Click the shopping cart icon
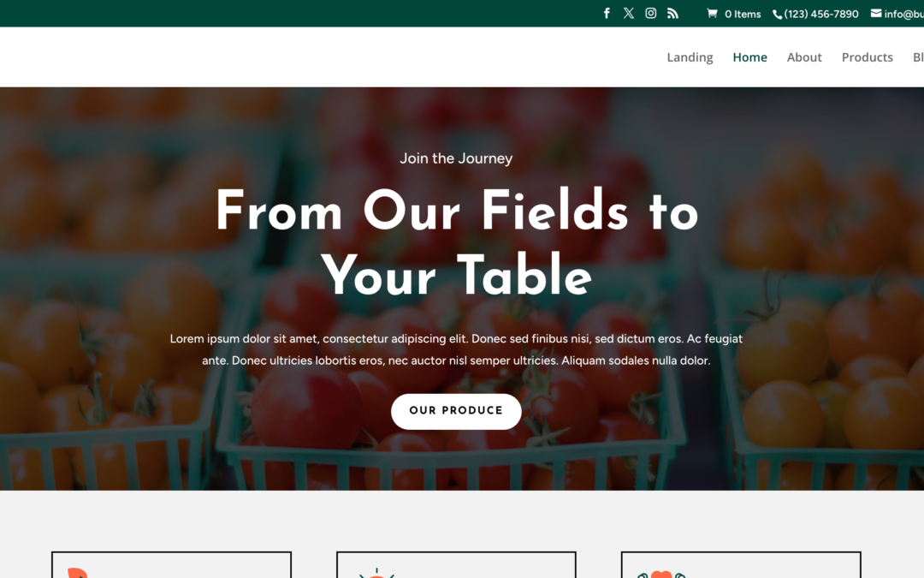The image size is (924, 578). pos(712,13)
